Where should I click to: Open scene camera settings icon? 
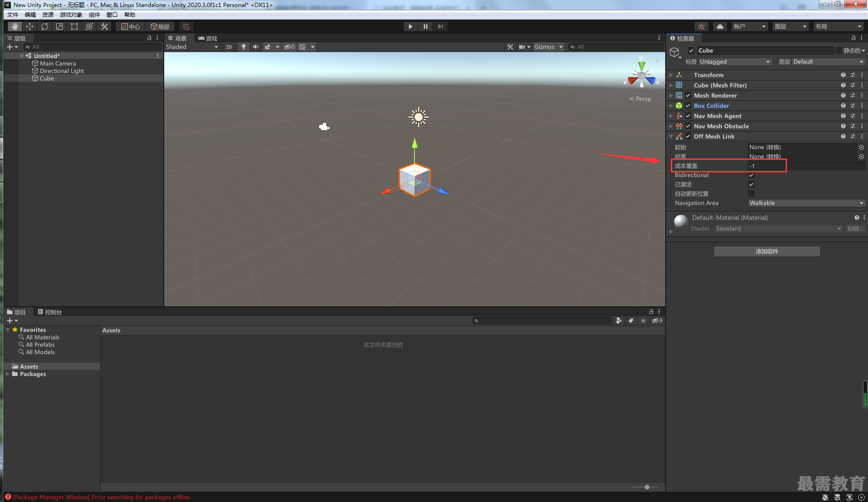click(x=522, y=47)
